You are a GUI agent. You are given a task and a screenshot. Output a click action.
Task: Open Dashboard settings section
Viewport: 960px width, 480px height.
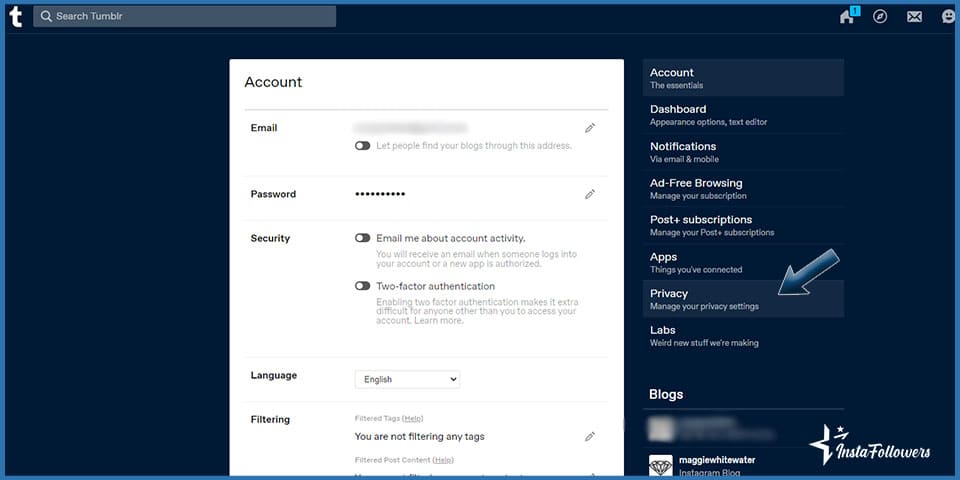pyautogui.click(x=743, y=114)
